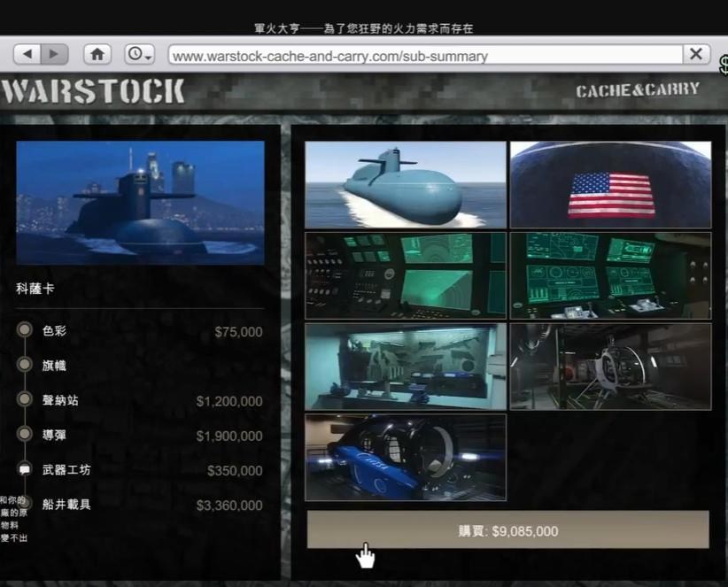This screenshot has width=728, height=587.
Task: Go forward with the browser forward arrow
Action: (x=55, y=54)
